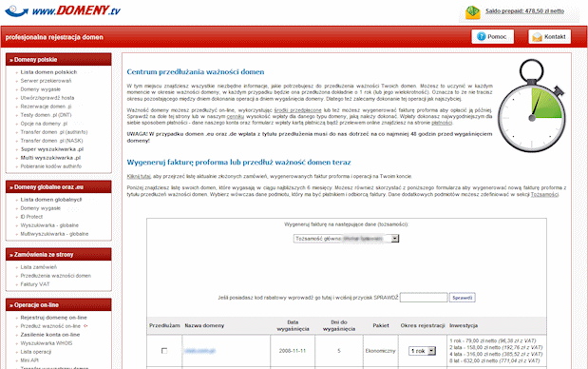The width and height of the screenshot is (588, 369).
Task: Click the Ekonomiczny package cell
Action: (x=381, y=351)
